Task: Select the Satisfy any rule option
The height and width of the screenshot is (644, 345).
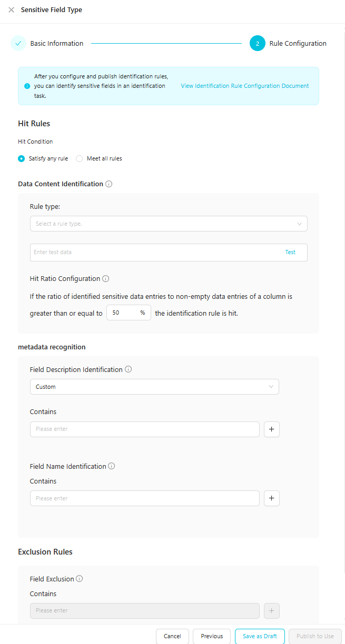Action: pyautogui.click(x=22, y=158)
